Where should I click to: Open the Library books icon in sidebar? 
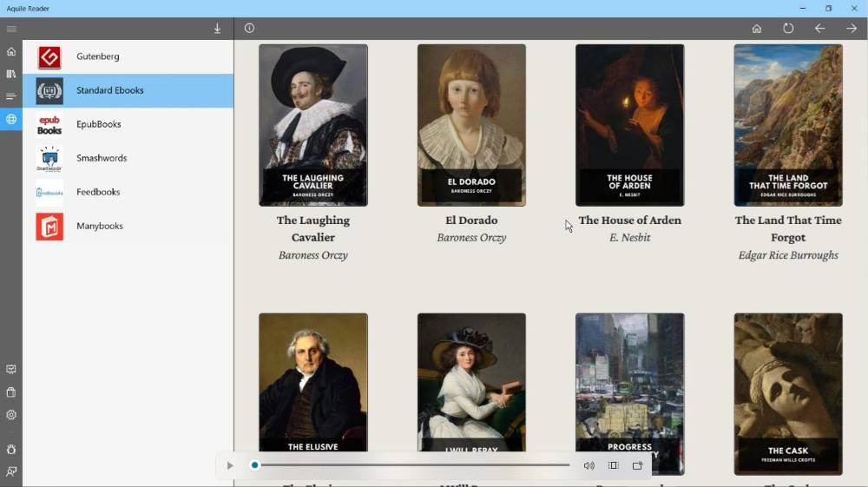(11, 74)
